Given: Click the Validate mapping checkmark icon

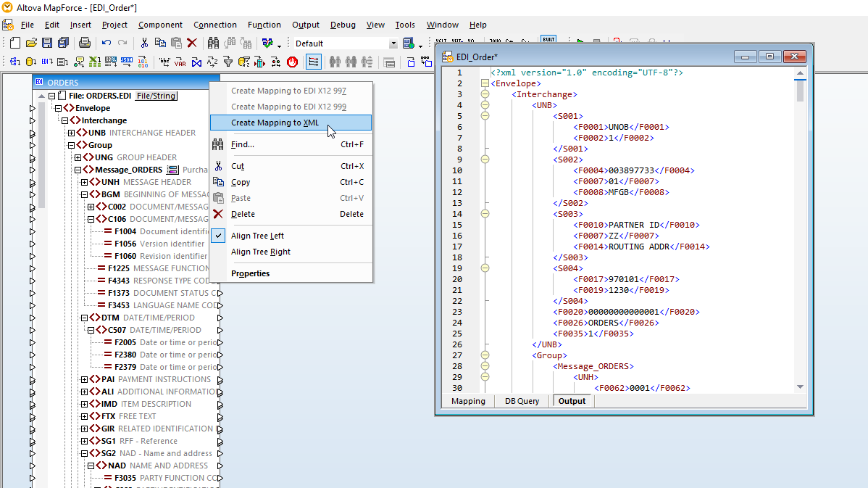Looking at the screenshot, I should click(x=267, y=44).
